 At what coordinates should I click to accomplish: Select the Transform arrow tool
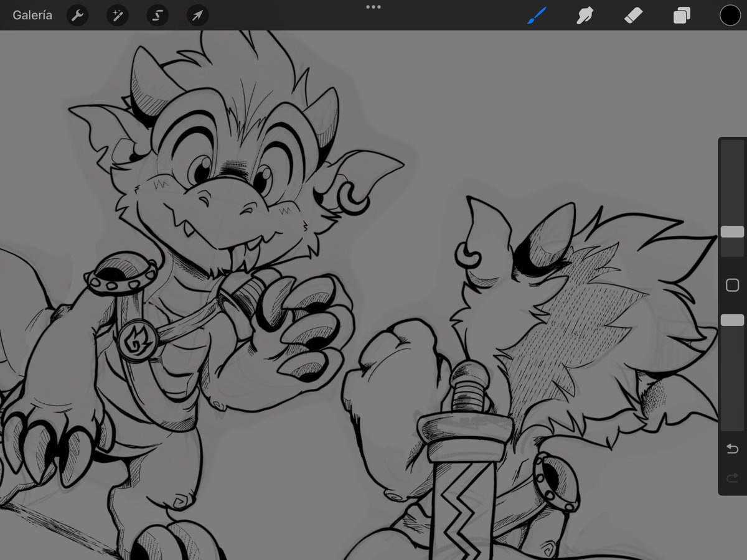pos(197,15)
